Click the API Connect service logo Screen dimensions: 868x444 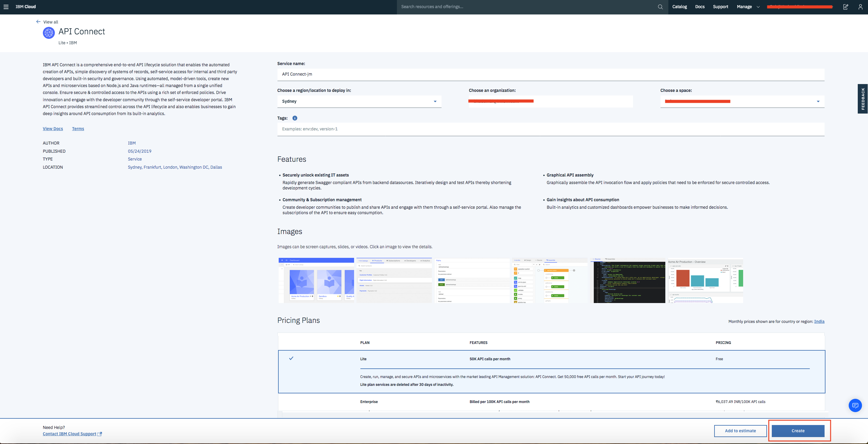(49, 33)
